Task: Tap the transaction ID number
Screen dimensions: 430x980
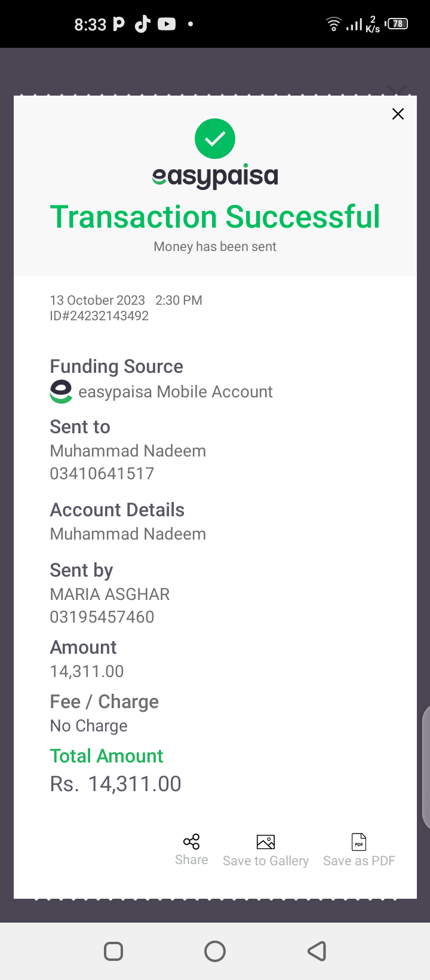Action: coord(99,316)
